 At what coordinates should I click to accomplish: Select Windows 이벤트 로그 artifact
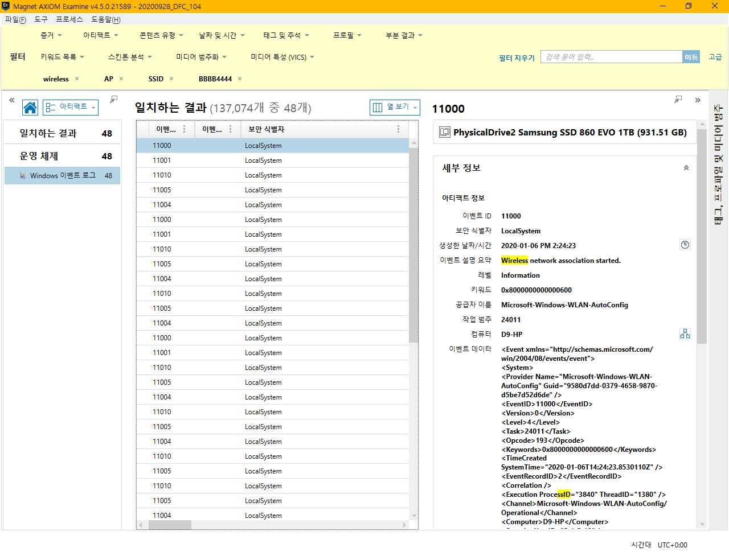point(62,175)
